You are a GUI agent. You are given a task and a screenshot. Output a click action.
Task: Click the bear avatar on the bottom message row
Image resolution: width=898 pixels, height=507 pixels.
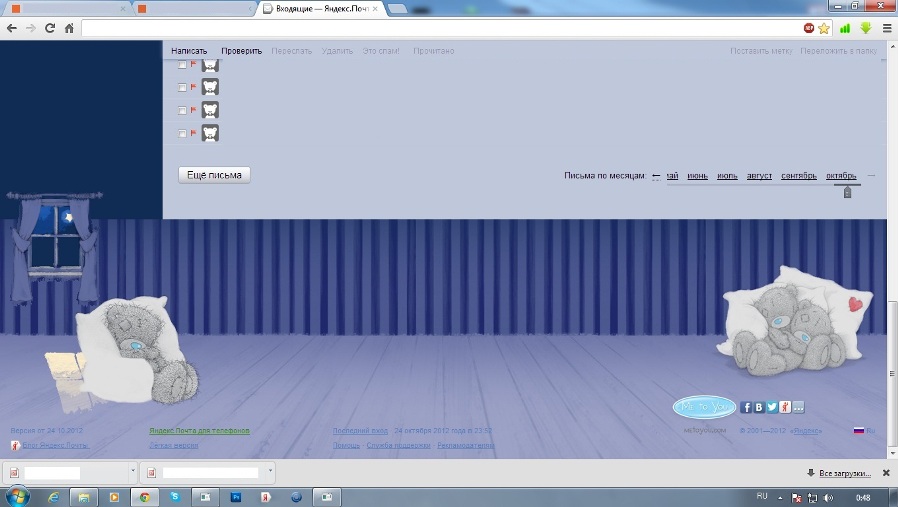[x=210, y=133]
